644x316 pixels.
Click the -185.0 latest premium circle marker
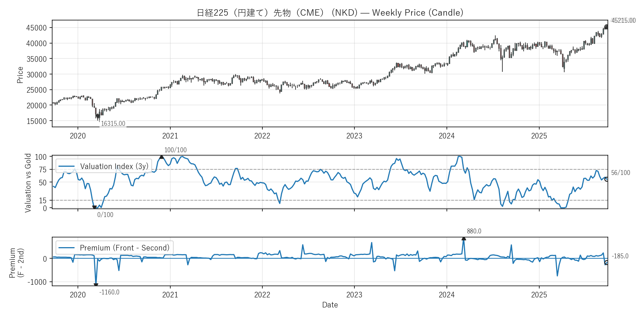[607, 263]
